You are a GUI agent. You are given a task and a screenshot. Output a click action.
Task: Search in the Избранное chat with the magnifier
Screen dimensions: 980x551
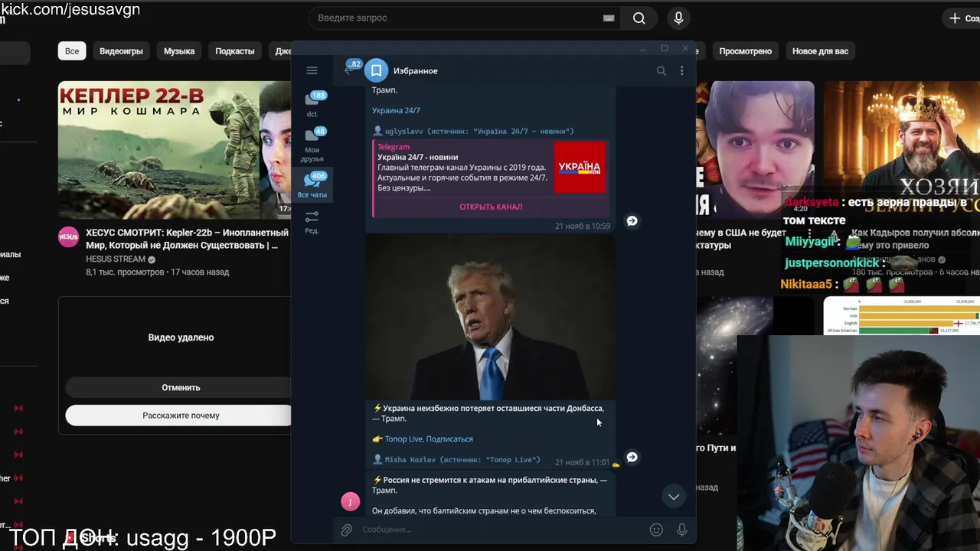pyautogui.click(x=661, y=70)
